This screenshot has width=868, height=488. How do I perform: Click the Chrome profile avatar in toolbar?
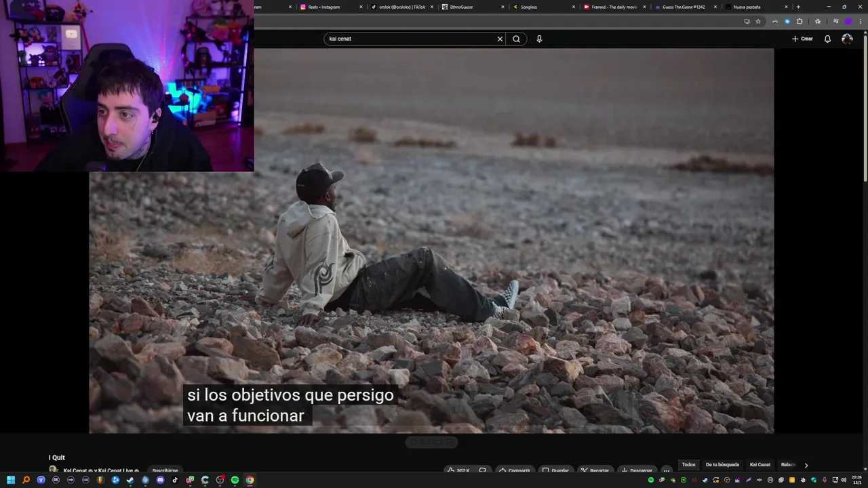click(x=848, y=21)
